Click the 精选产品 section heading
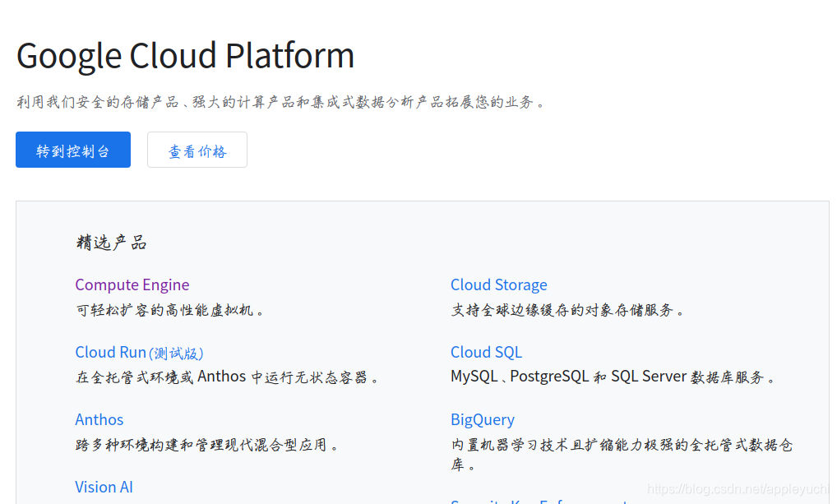The height and width of the screenshot is (504, 837). (111, 243)
